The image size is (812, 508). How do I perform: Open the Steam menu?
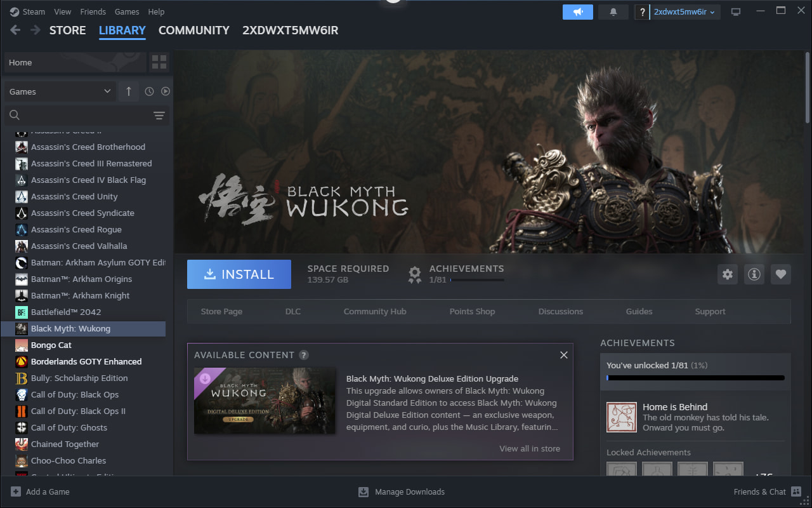point(34,11)
